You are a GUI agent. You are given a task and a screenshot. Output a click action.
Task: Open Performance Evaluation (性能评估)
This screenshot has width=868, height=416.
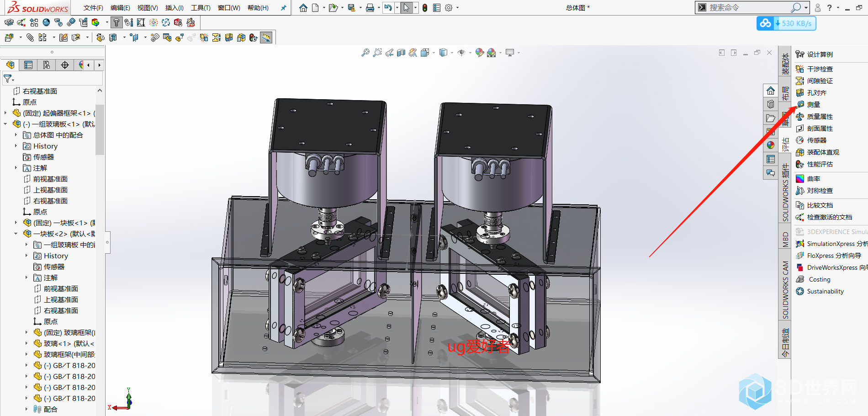(x=815, y=164)
